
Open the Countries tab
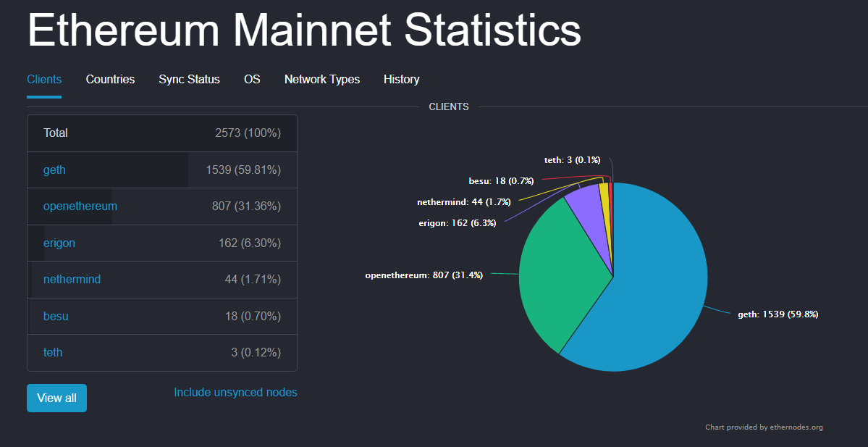[x=110, y=79]
